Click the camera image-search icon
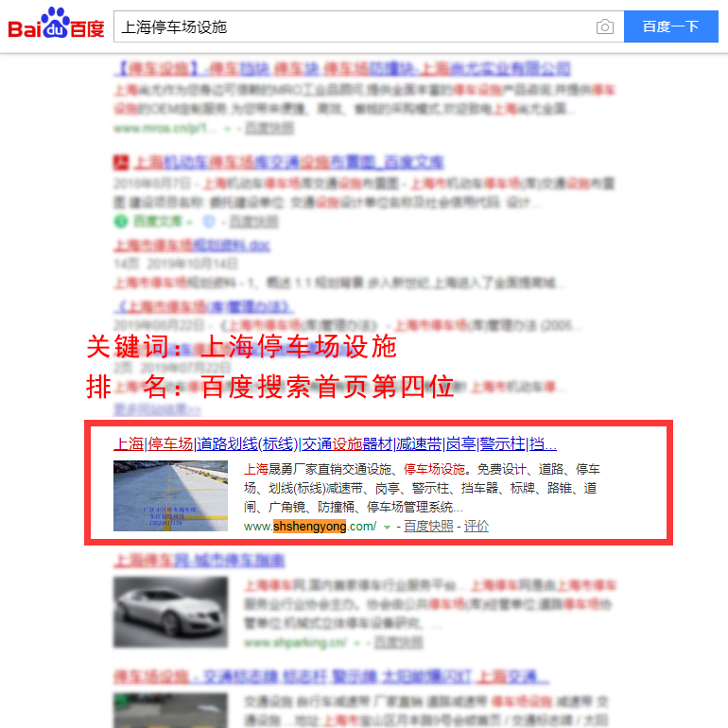This screenshot has height=728, width=728. (604, 26)
